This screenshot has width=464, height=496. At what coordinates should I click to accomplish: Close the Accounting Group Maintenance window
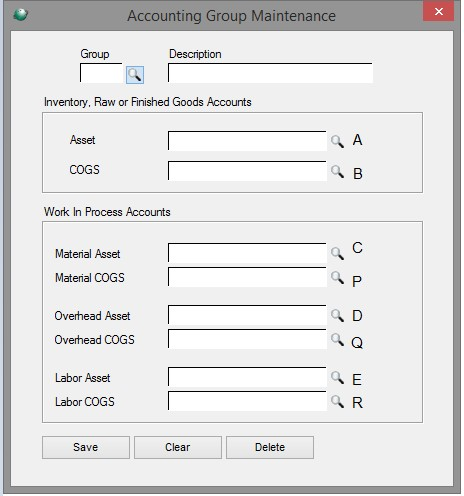(439, 11)
